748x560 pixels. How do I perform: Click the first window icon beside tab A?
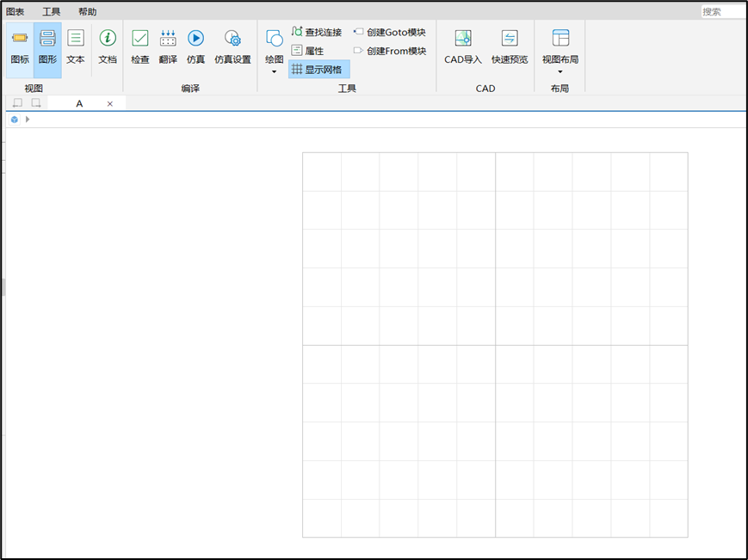pyautogui.click(x=17, y=103)
